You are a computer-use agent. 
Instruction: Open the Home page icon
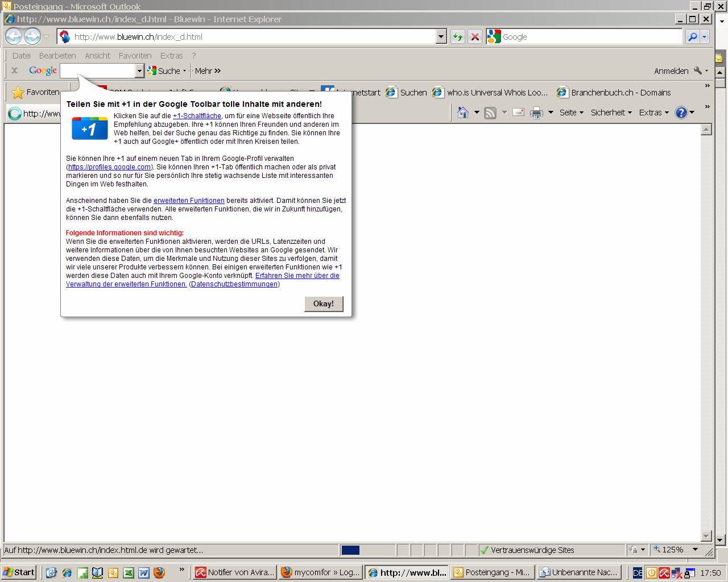pyautogui.click(x=463, y=113)
